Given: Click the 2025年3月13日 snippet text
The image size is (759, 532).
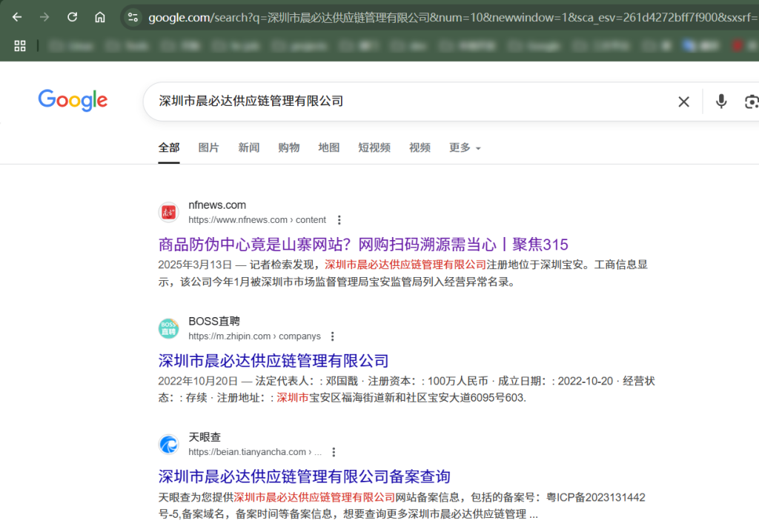Looking at the screenshot, I should (195, 265).
